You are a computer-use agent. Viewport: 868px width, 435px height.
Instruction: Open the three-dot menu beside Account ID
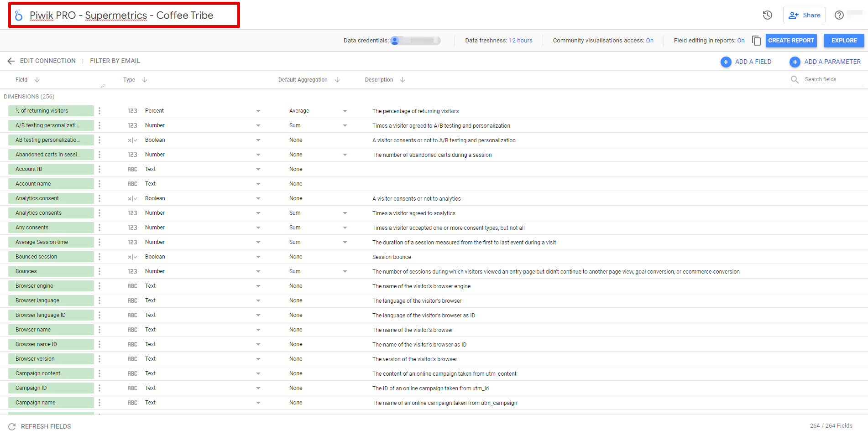click(x=99, y=169)
